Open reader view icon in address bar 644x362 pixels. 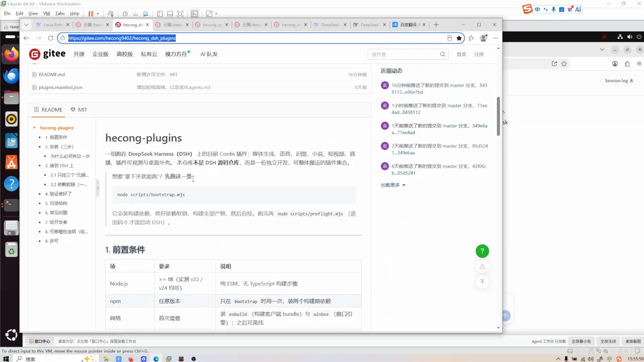pos(450,38)
